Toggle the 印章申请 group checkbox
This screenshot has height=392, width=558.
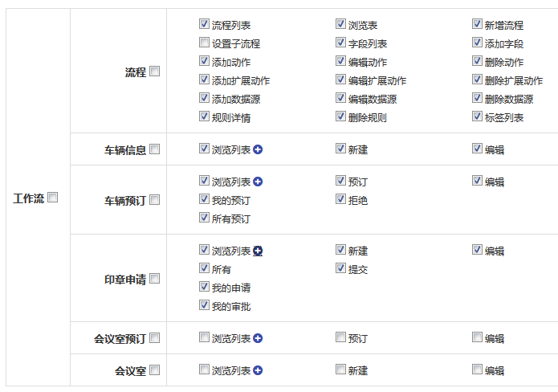[155, 279]
